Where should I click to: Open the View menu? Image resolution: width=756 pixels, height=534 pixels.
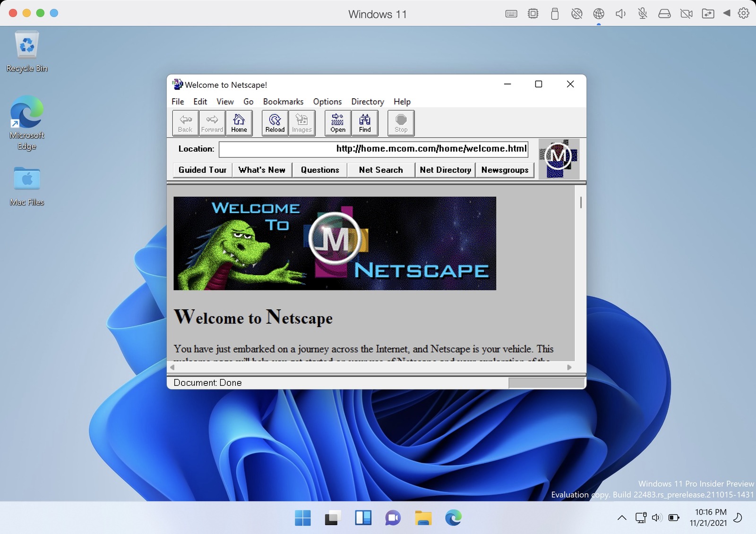225,102
